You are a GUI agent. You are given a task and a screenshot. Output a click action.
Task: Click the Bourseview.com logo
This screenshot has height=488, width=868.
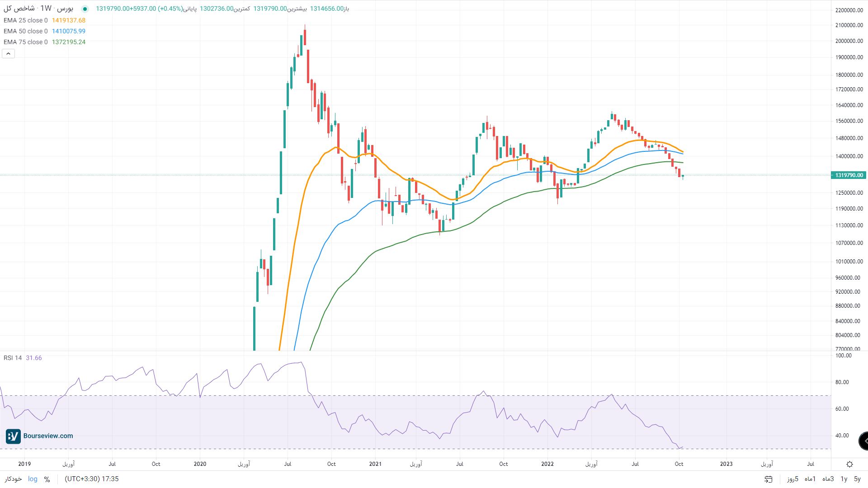(x=39, y=436)
